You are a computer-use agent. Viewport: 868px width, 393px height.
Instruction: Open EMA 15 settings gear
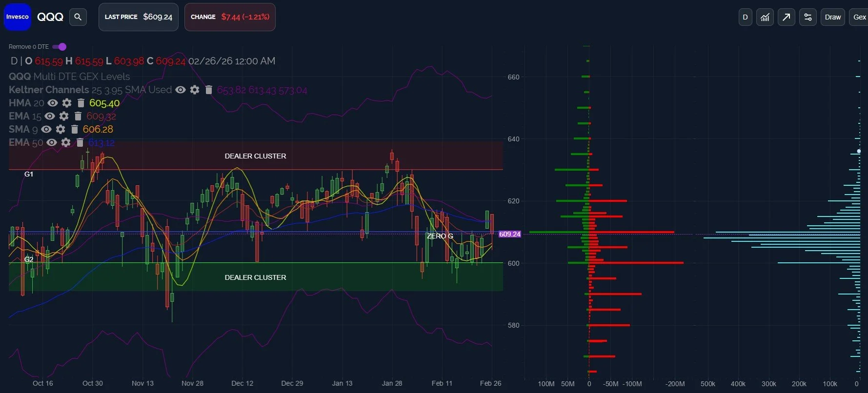click(64, 116)
